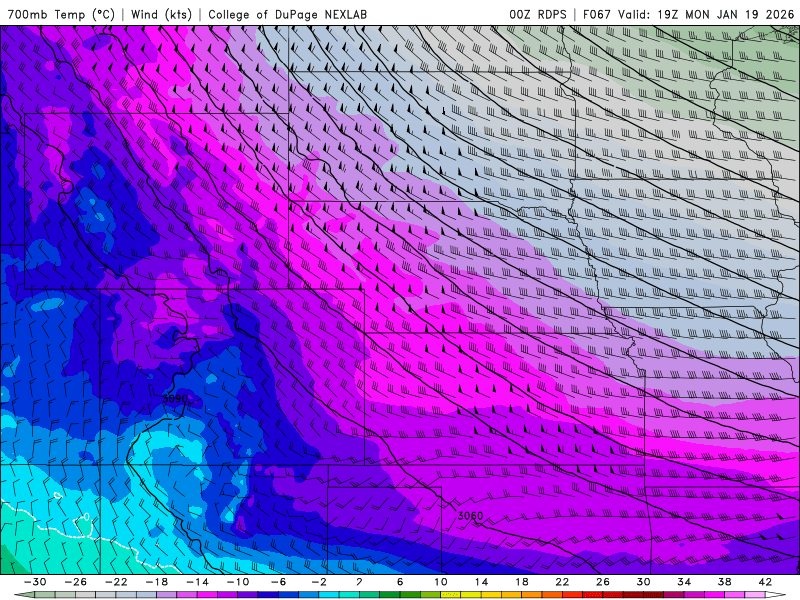The image size is (800, 600).
Task: Click the '−30' color scale label
Action: [35, 582]
